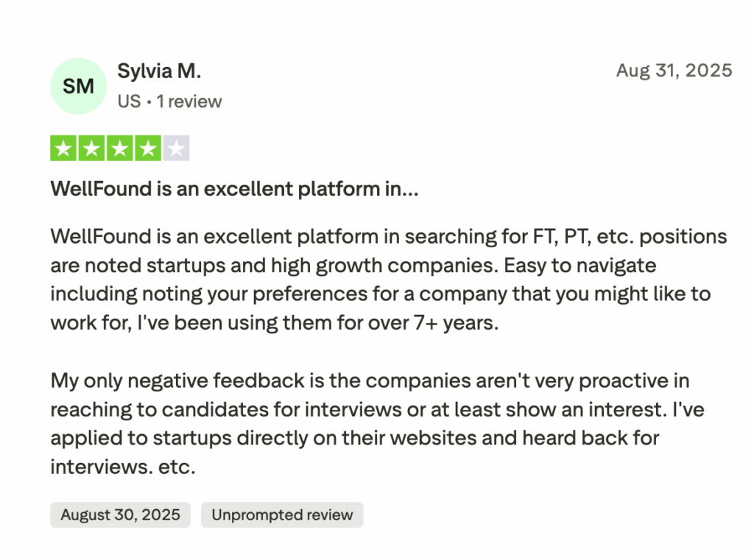Click the "Unprompted review" tag
754x560 pixels.
(282, 515)
